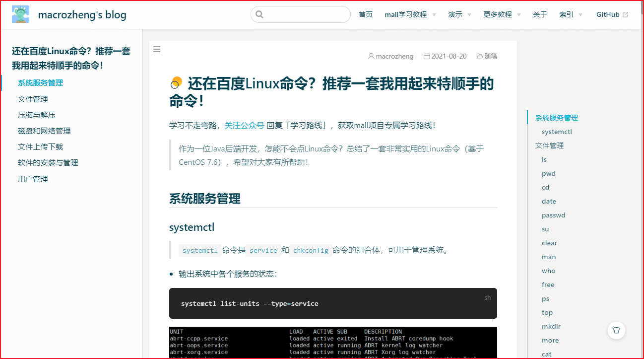Toggle sidebar with the hamburger icon
Viewport: 644px width, 359px height.
[157, 49]
